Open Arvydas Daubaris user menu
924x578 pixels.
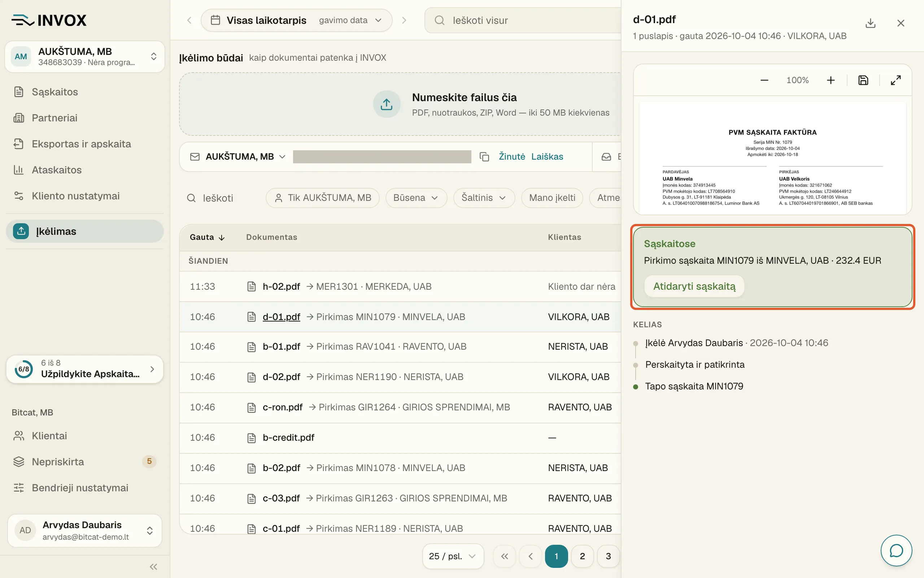[x=85, y=531]
